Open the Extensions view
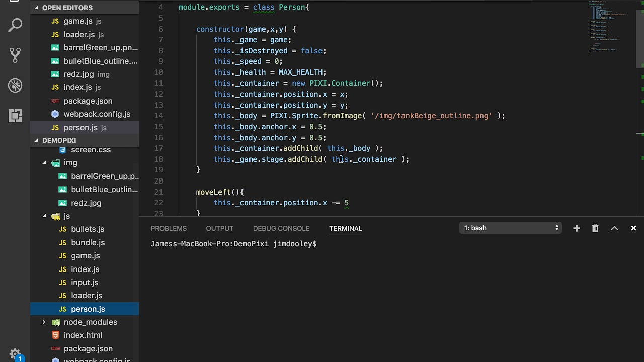644x362 pixels. [x=15, y=116]
